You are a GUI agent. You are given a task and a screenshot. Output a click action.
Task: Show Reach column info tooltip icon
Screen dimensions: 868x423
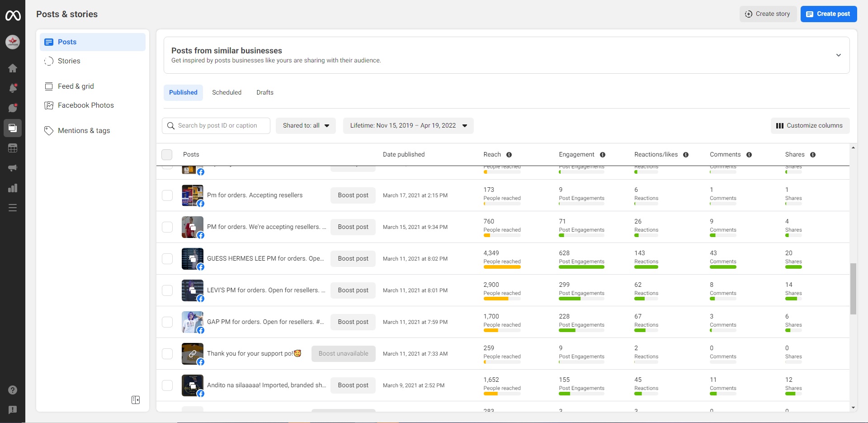pyautogui.click(x=509, y=155)
